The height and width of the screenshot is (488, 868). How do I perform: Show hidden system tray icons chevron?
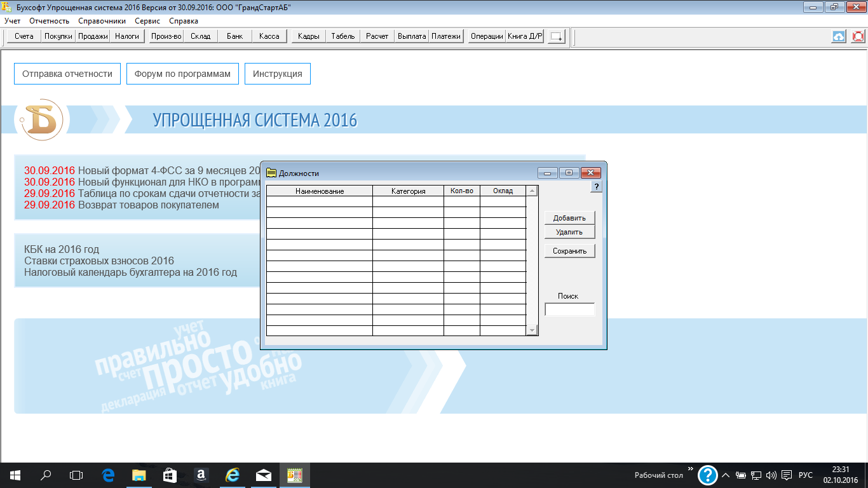point(725,475)
